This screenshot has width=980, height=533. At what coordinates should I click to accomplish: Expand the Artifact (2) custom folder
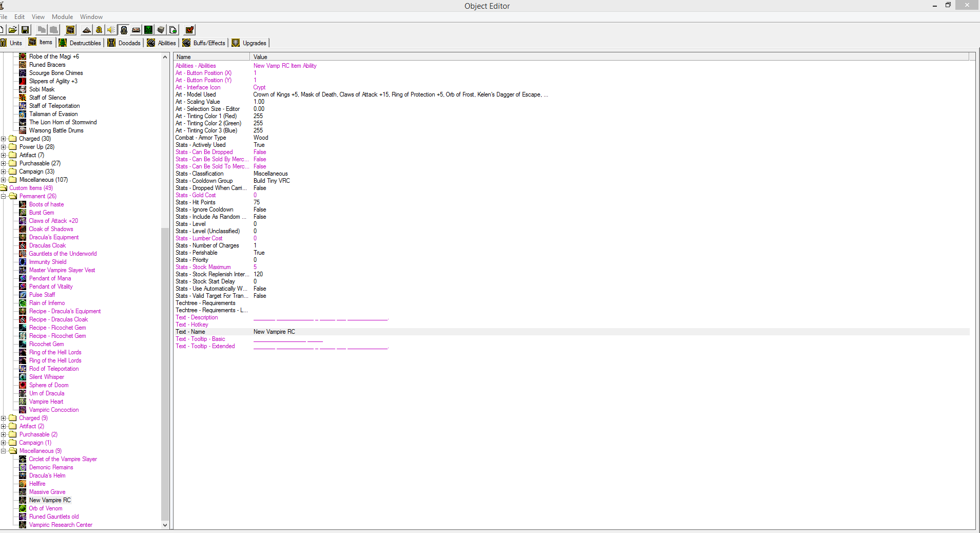coord(4,426)
